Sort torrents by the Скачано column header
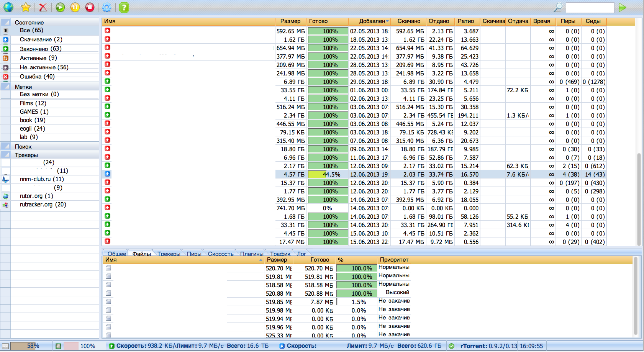644x352 pixels. 409,21
